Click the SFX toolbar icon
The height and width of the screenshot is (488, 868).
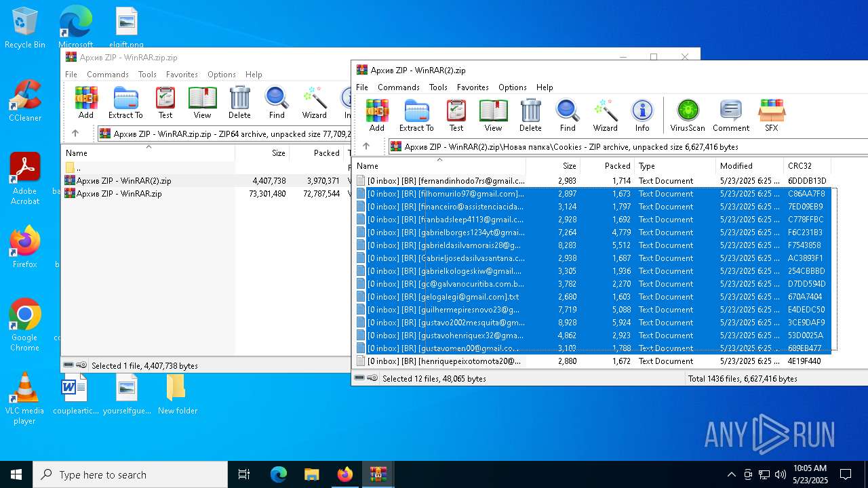coord(772,115)
